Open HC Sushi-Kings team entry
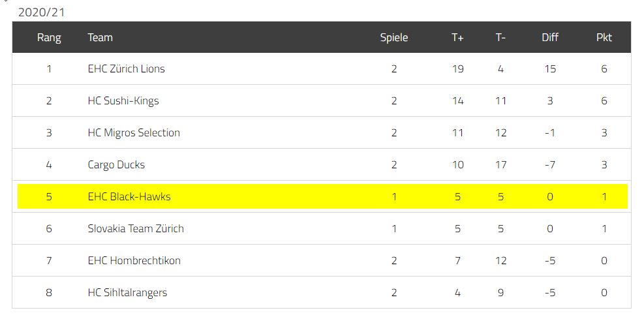644x319 pixels. (x=123, y=100)
